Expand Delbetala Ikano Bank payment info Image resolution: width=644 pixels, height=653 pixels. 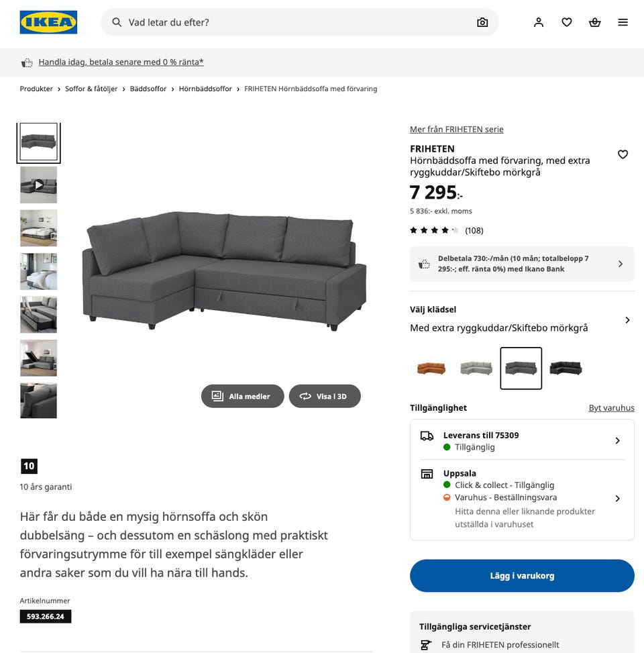coord(522,264)
